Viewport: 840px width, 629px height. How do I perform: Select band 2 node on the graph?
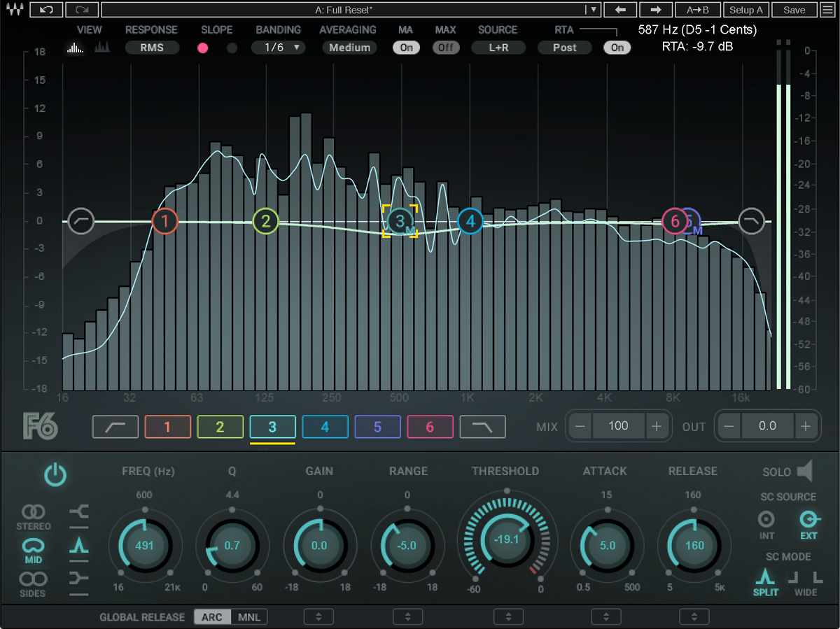265,222
